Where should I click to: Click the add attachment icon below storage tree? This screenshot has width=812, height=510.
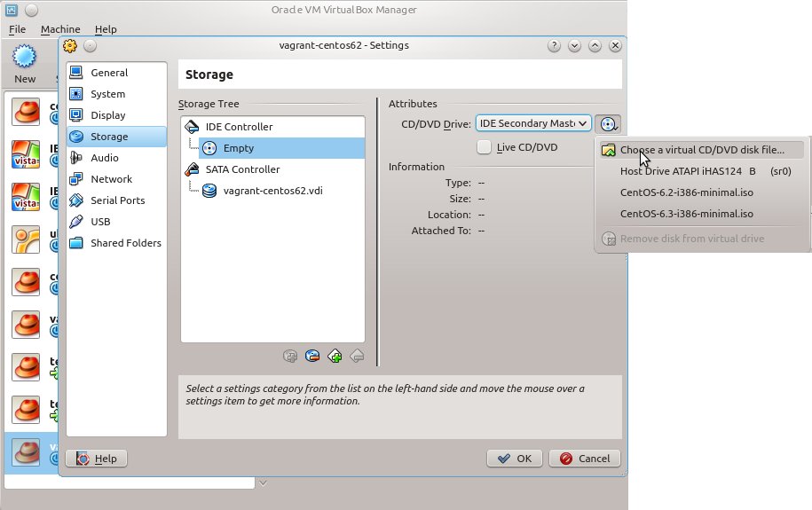(x=290, y=357)
